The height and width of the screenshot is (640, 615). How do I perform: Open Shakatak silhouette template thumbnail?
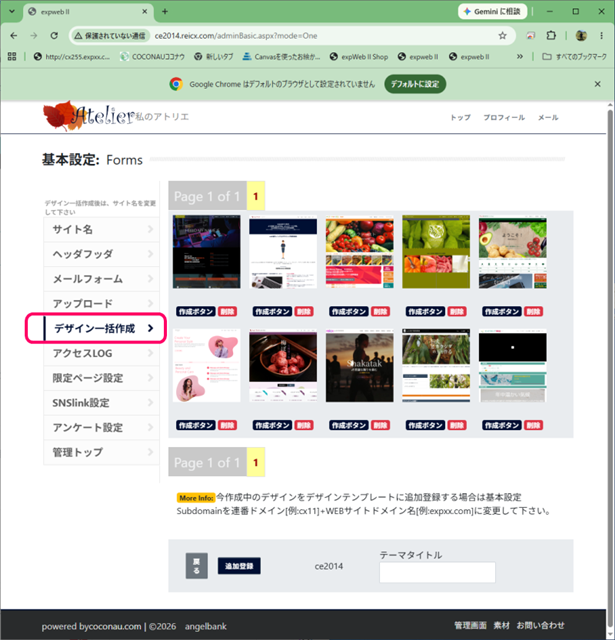[360, 365]
